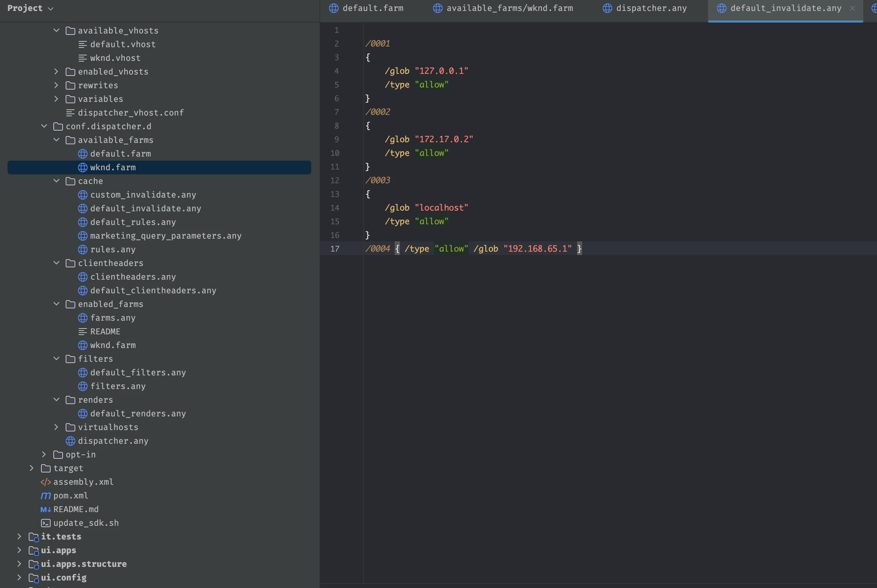
Task: Click the Maven icon beside pom.xml
Action: coord(45,496)
